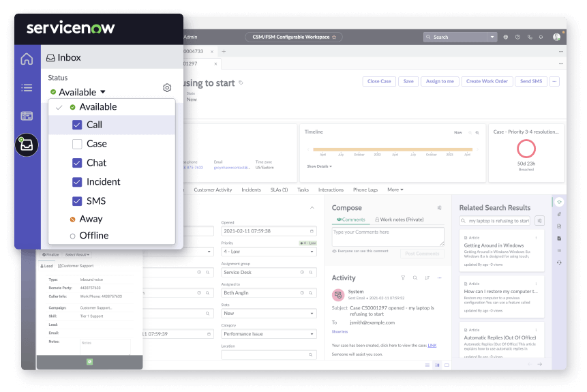Open the attachments paperclip in contextual sidebar
The height and width of the screenshot is (392, 587).
click(x=559, y=214)
